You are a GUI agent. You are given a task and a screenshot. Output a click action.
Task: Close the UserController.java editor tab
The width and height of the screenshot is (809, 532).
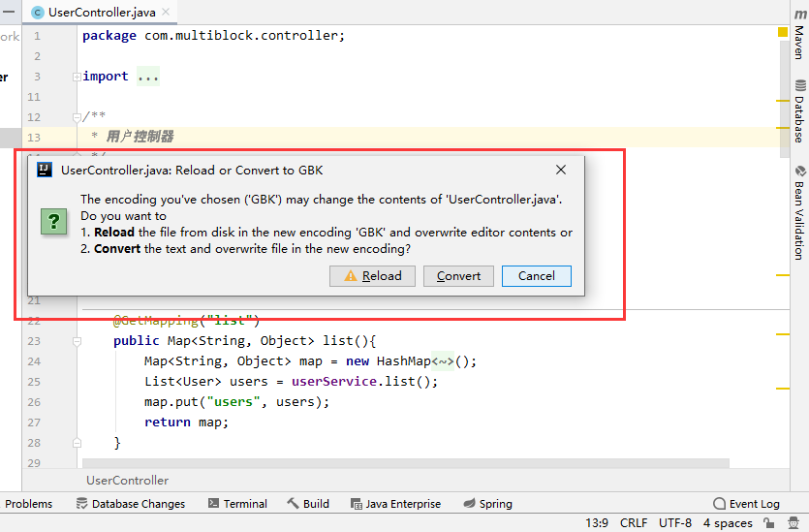[166, 12]
